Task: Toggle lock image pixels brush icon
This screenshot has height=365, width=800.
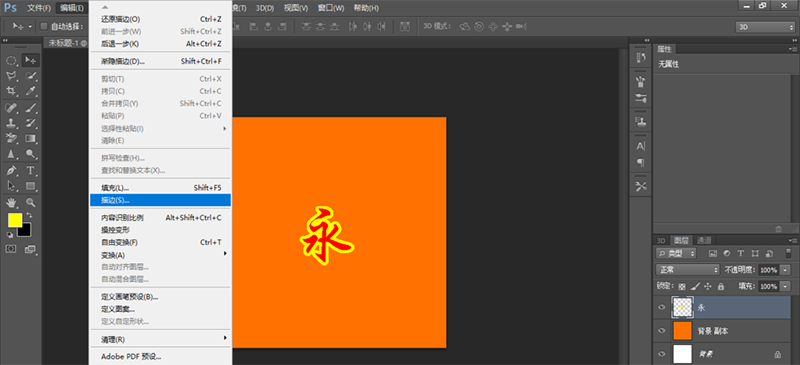Action: (695, 286)
